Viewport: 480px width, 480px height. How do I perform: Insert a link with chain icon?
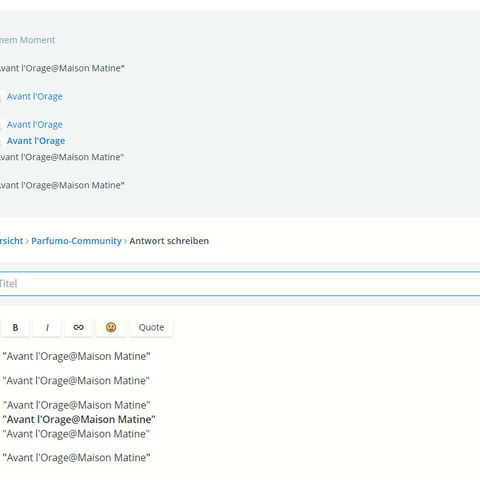click(x=78, y=327)
